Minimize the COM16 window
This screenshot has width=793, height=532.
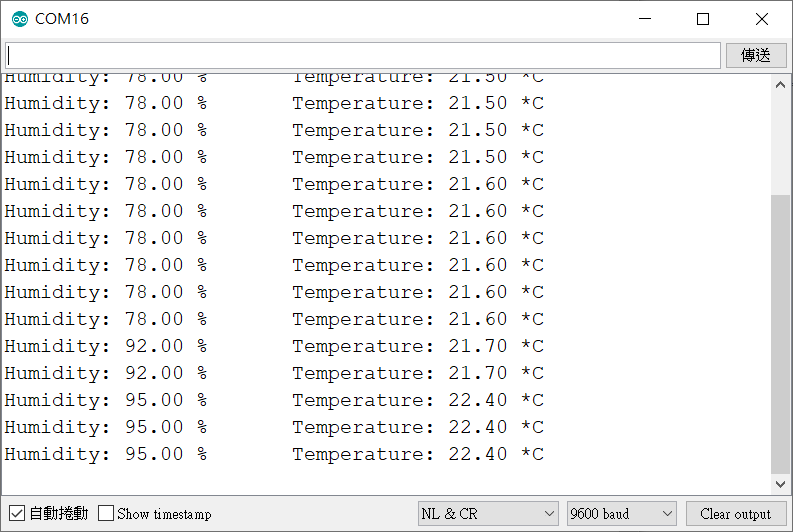tap(645, 19)
